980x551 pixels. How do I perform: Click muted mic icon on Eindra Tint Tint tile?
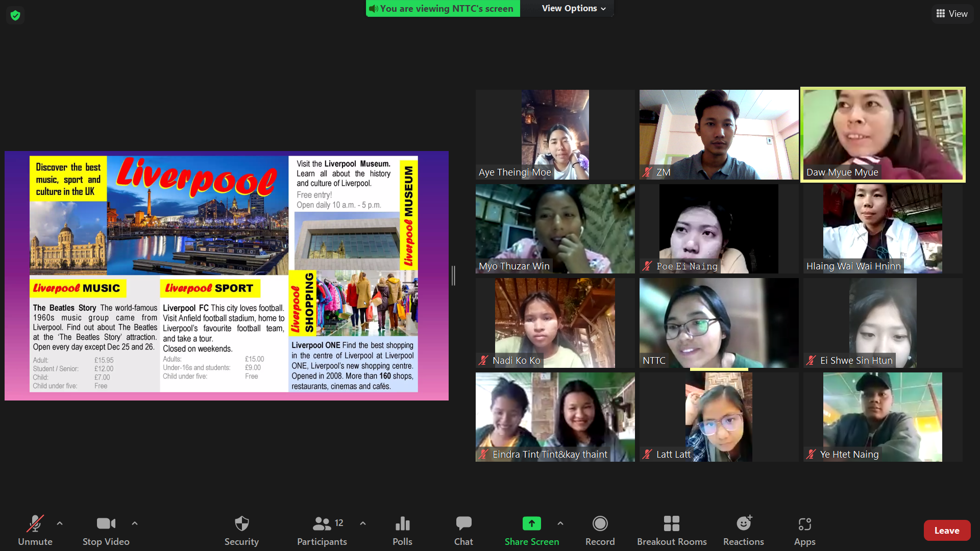pyautogui.click(x=483, y=455)
